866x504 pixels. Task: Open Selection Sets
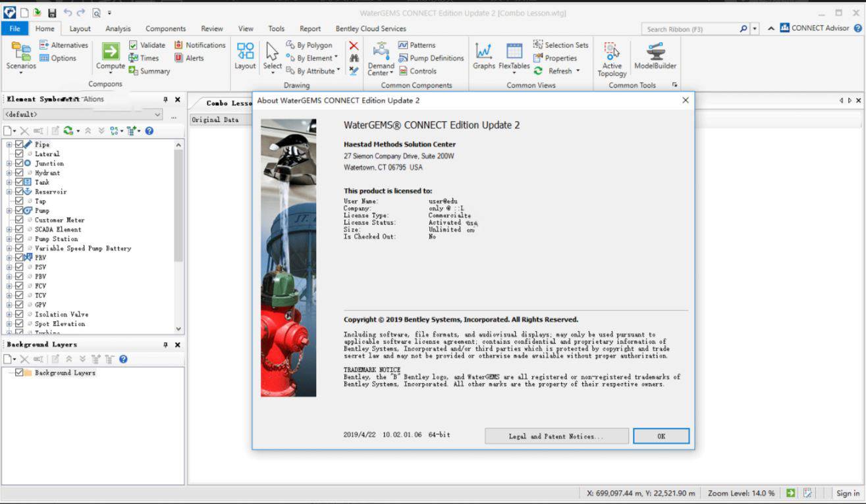[x=560, y=45]
